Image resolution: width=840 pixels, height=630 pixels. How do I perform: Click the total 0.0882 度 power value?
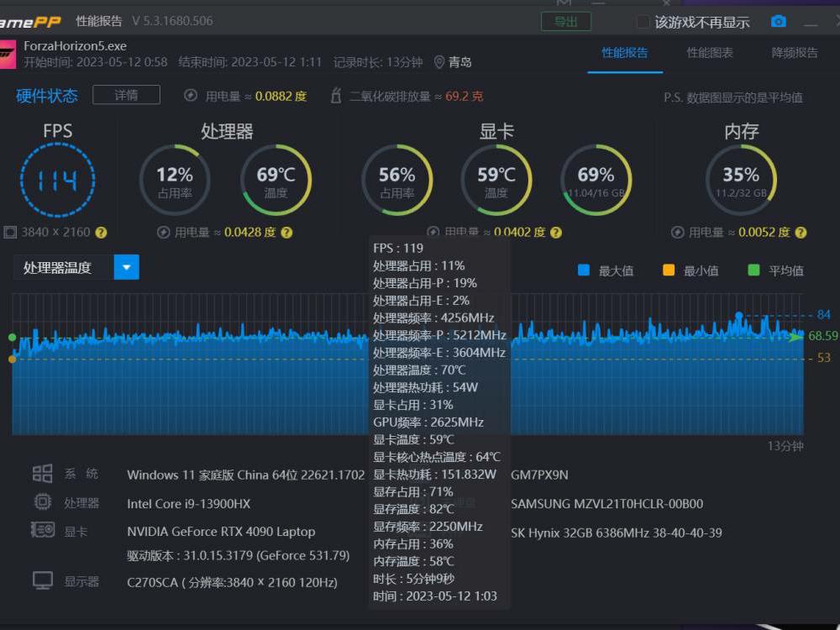pos(281,97)
